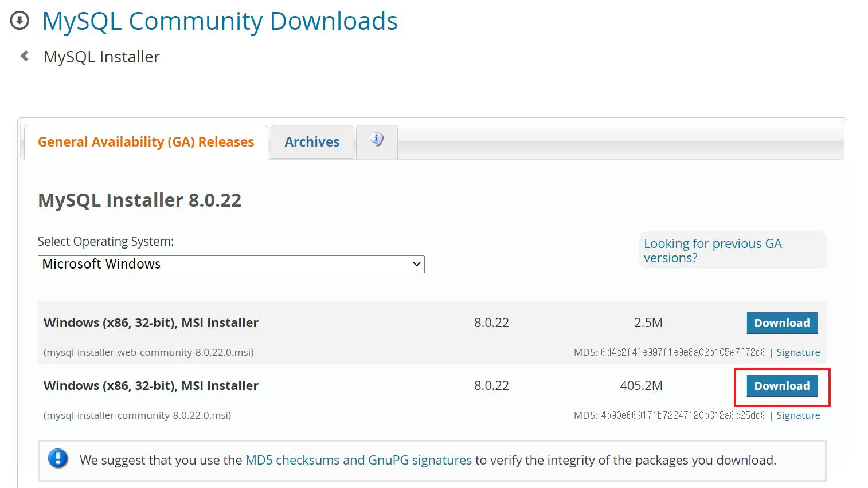Click the MySQL Installer breadcrumb text
The image size is (868, 488).
click(101, 56)
